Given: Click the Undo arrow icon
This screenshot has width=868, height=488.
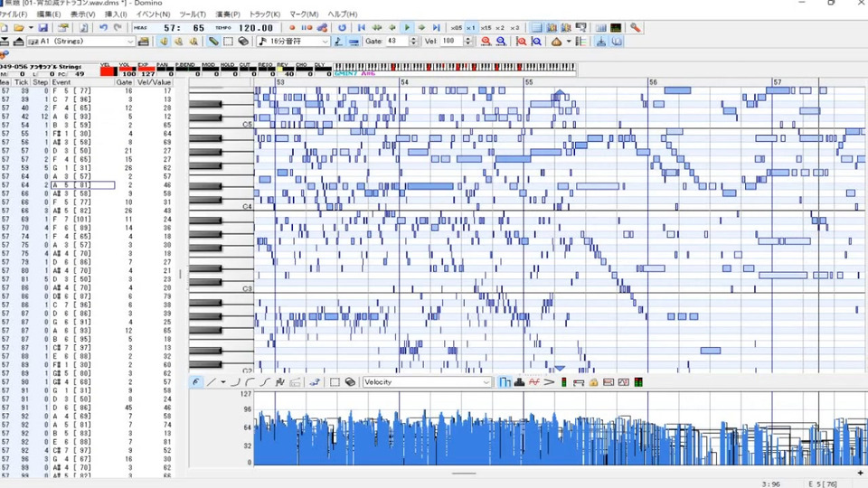Looking at the screenshot, I should click(103, 28).
